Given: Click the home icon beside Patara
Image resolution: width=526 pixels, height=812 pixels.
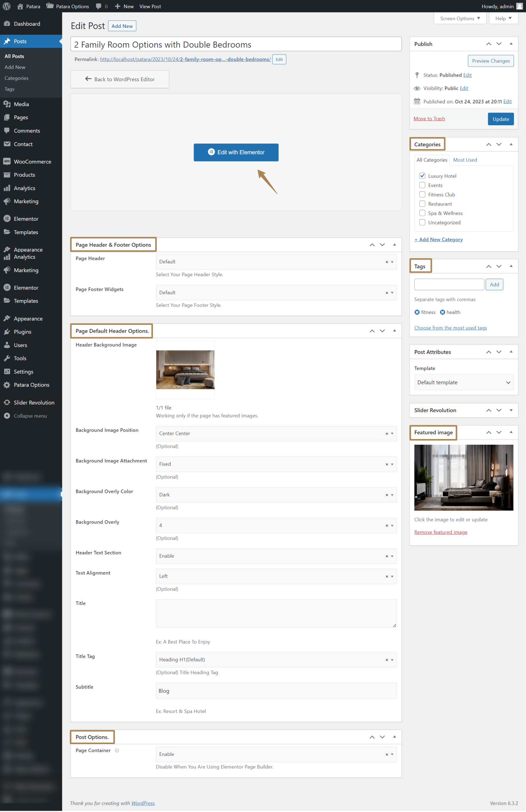Looking at the screenshot, I should pos(20,6).
